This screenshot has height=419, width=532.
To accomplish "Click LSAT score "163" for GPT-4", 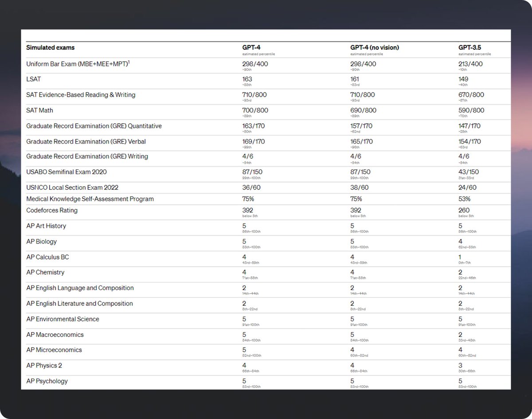I will coord(247,79).
